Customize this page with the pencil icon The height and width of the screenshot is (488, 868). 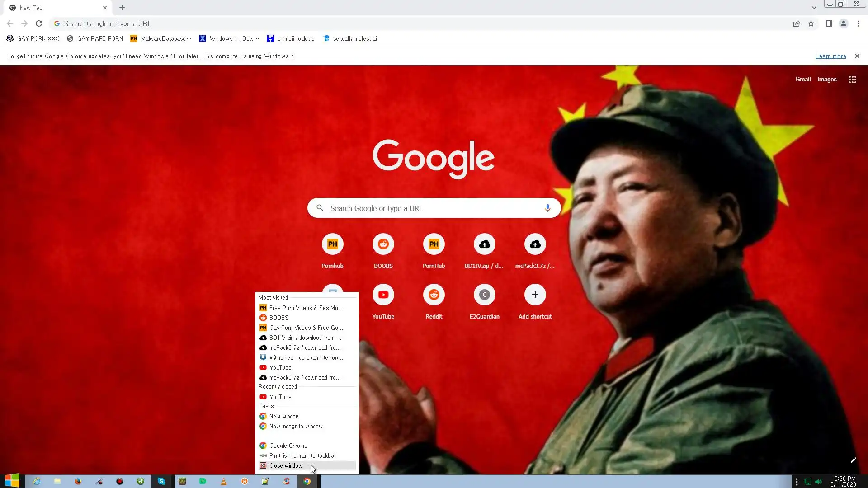[853, 460]
